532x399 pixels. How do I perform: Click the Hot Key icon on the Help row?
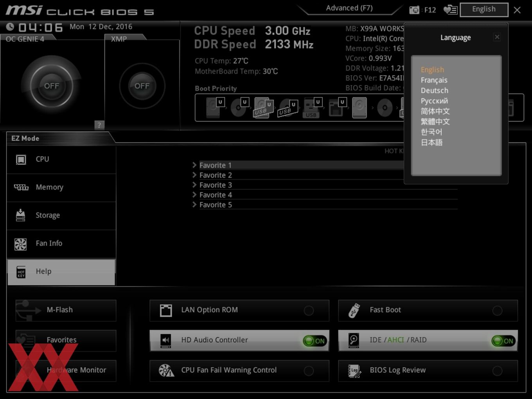click(21, 272)
